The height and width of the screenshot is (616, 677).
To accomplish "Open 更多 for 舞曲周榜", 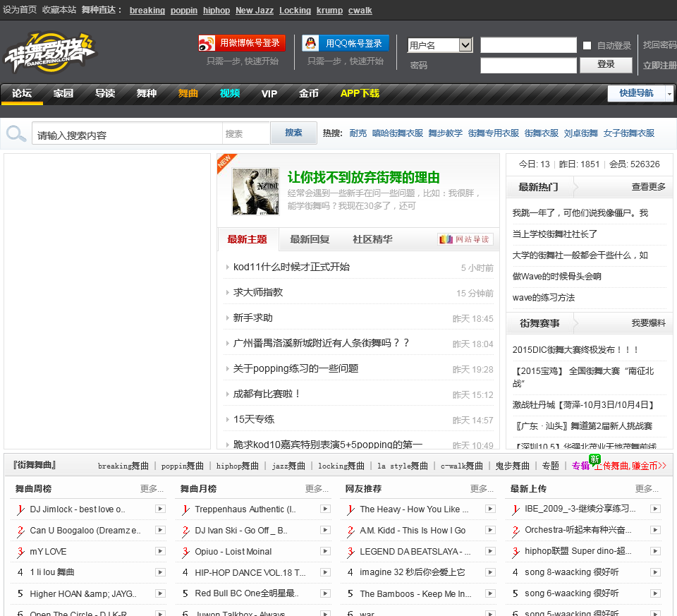I will click(x=152, y=488).
